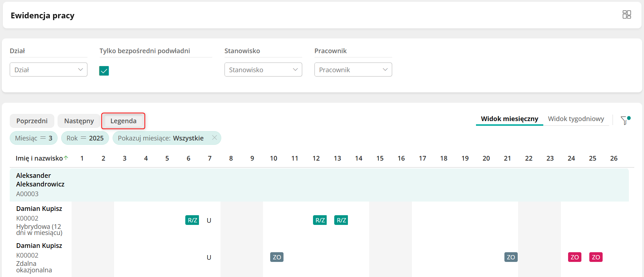The height and width of the screenshot is (277, 644).
Task: Open the Pracownik dropdown
Action: tap(353, 70)
